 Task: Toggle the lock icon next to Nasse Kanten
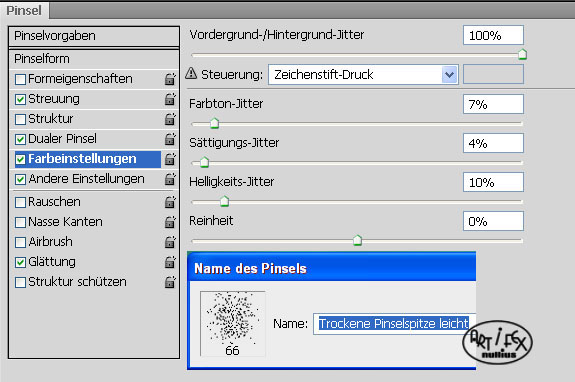[x=170, y=222]
